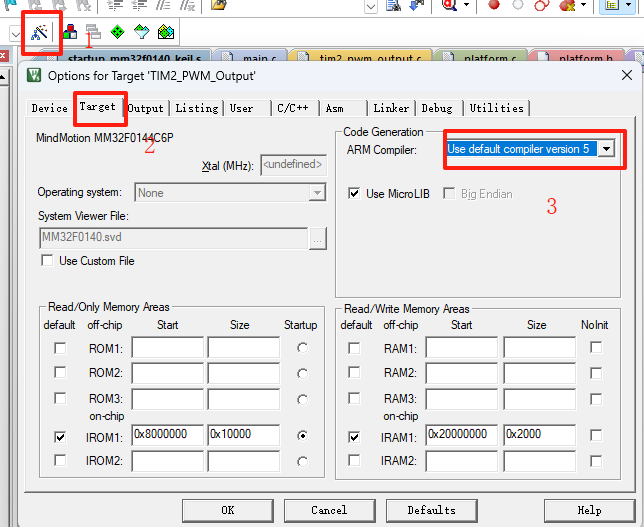The height and width of the screenshot is (527, 644).
Task: Click the OK button
Action: coord(228,511)
